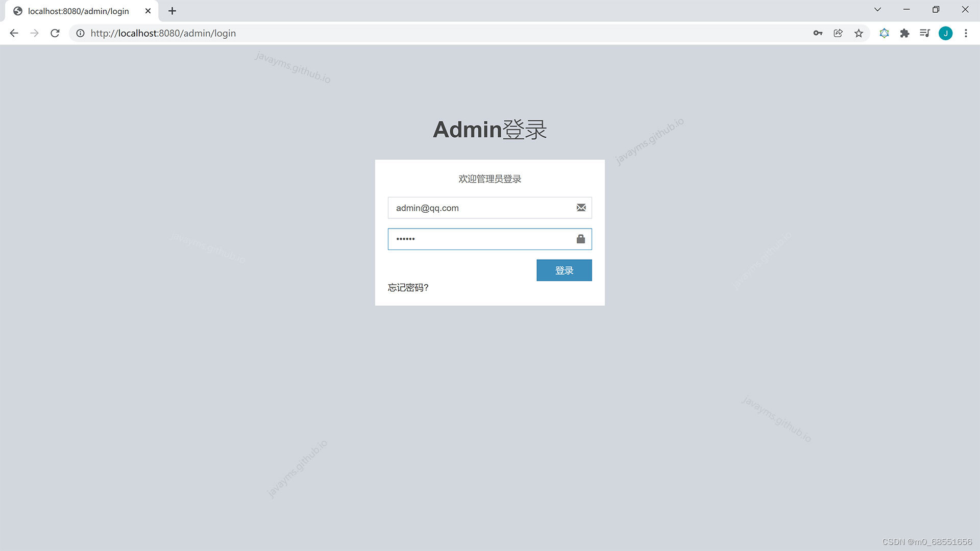Screen dimensions: 980x551
Task: Click the browser forward arrow
Action: click(34, 33)
